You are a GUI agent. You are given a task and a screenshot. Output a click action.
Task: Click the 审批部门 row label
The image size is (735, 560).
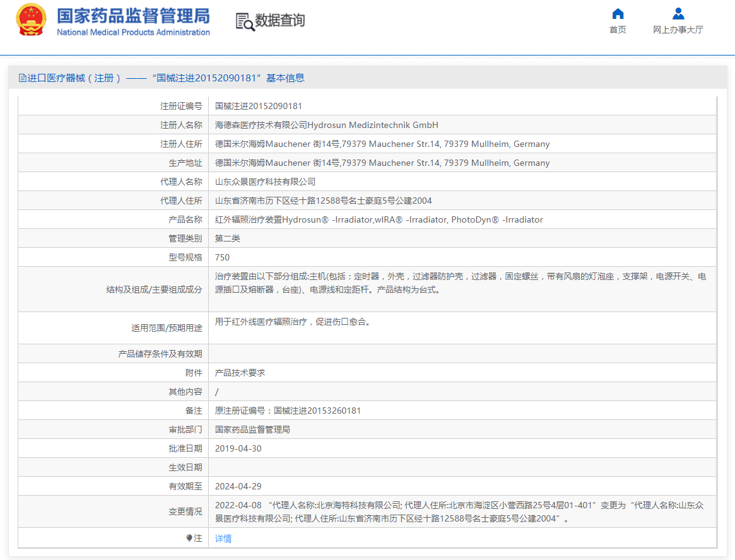tap(185, 429)
